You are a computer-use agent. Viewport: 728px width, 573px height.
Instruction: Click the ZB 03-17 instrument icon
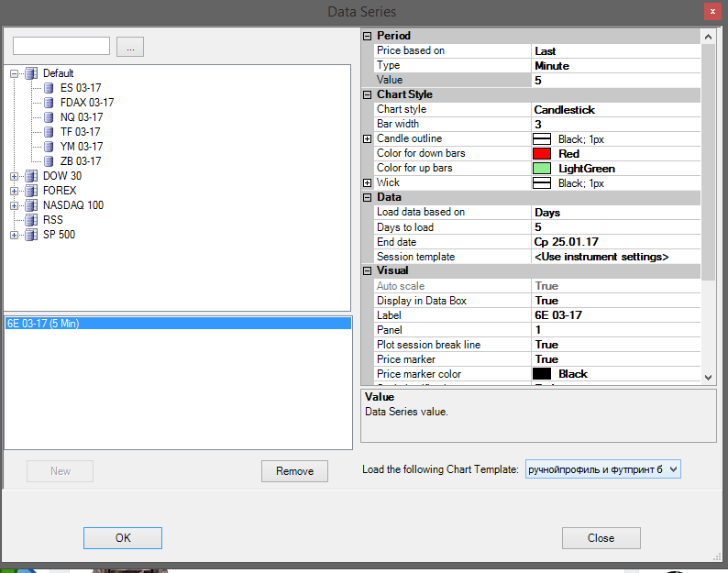(49, 161)
